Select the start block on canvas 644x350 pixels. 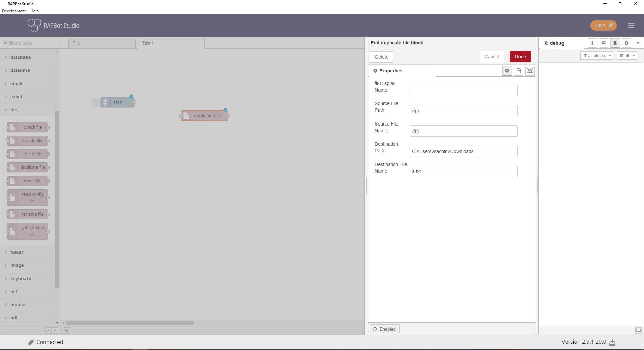117,102
